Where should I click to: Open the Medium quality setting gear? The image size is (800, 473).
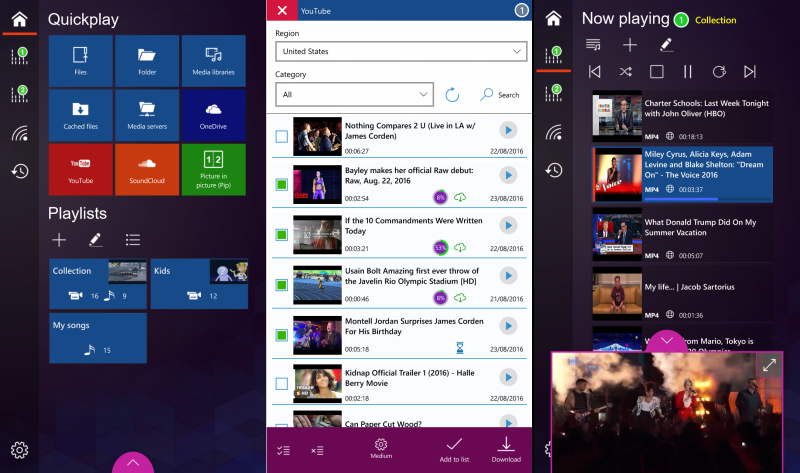coord(381,448)
